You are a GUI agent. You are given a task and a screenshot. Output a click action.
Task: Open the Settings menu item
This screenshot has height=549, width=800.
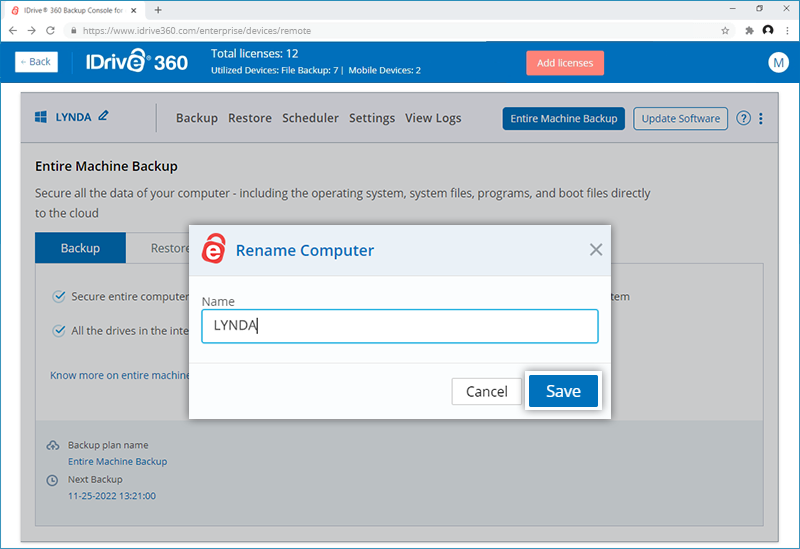coord(371,118)
